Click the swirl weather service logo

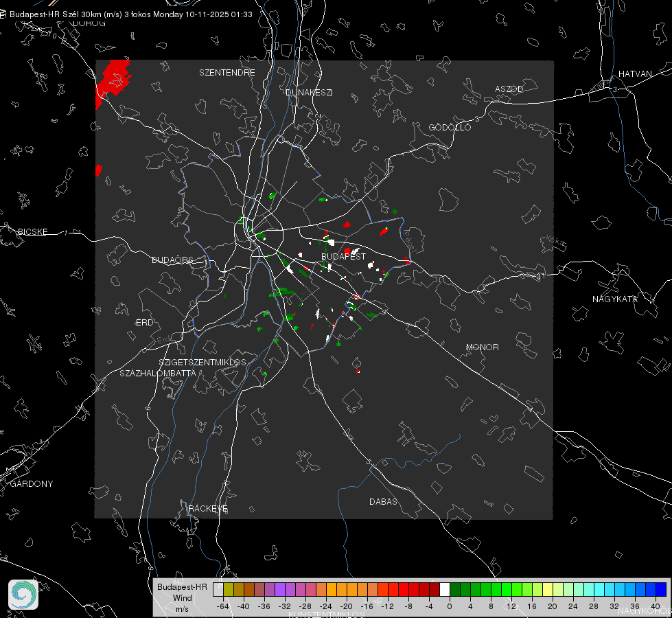[x=23, y=594]
